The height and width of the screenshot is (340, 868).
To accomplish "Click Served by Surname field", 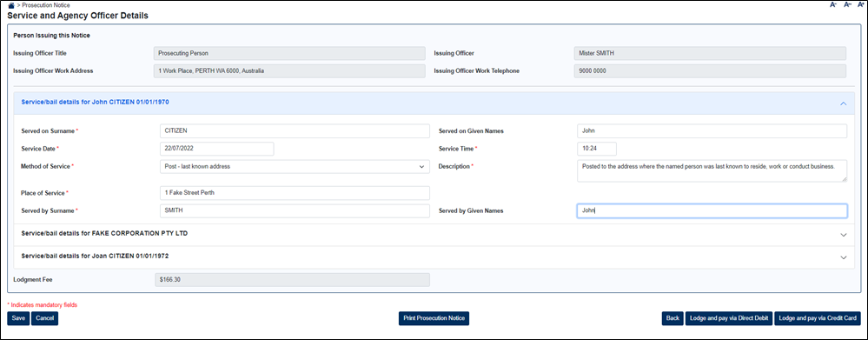I will tap(294, 211).
